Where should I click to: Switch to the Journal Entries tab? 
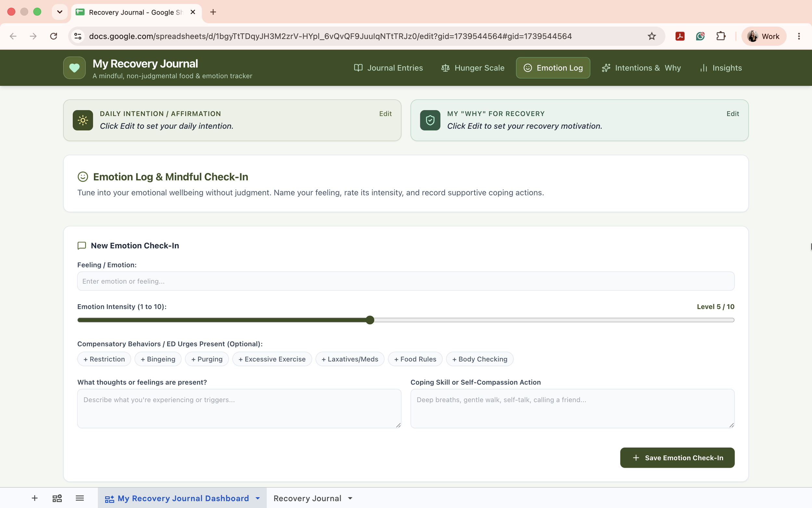388,68
